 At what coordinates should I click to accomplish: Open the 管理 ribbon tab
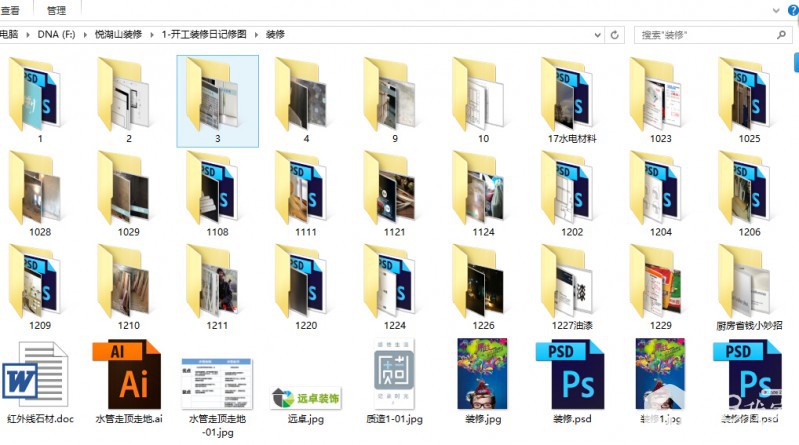(57, 10)
